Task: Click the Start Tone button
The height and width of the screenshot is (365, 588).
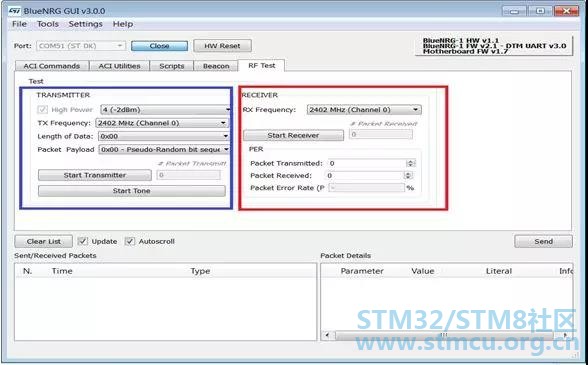Action: coord(132,191)
